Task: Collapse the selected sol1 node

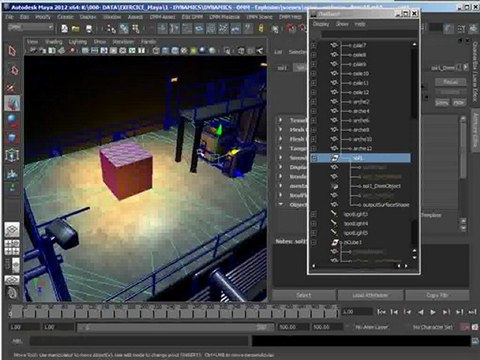Action: pyautogui.click(x=314, y=158)
